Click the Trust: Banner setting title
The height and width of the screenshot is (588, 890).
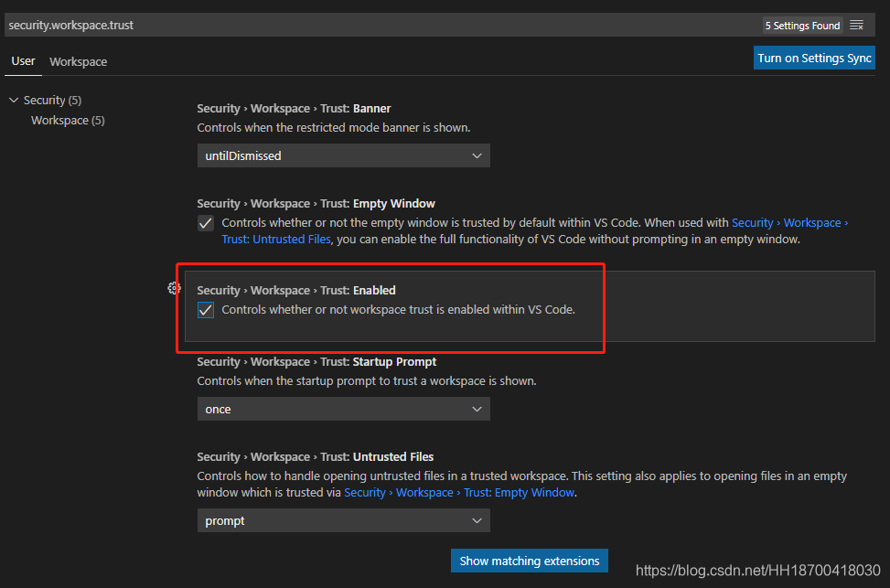click(x=294, y=109)
